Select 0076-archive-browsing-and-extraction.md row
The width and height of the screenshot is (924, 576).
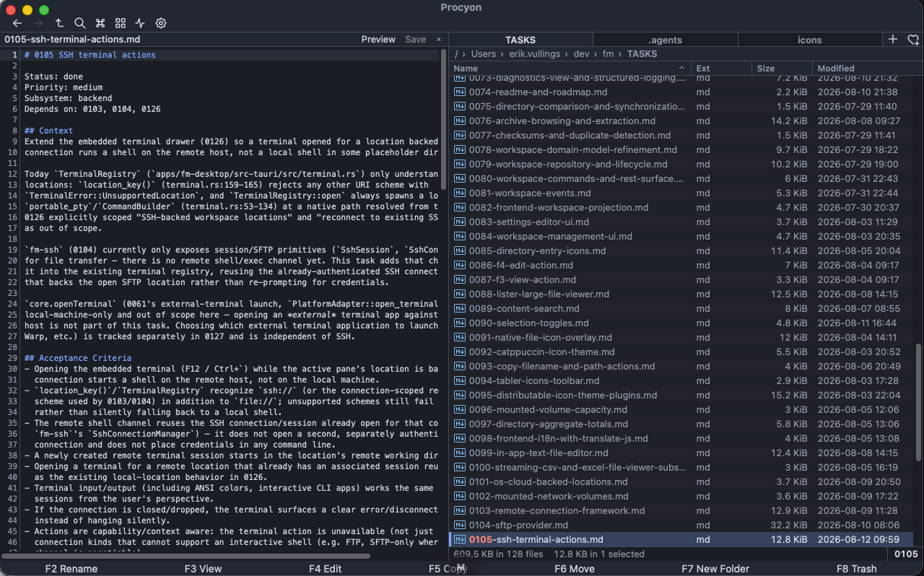pyautogui.click(x=681, y=121)
